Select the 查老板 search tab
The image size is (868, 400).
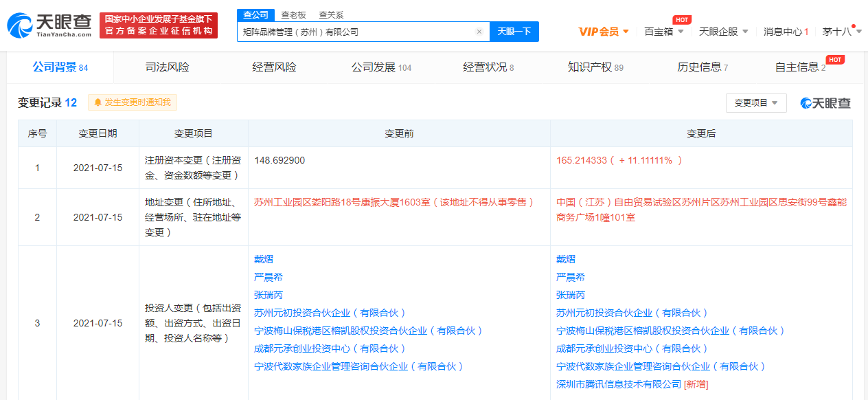coord(293,14)
